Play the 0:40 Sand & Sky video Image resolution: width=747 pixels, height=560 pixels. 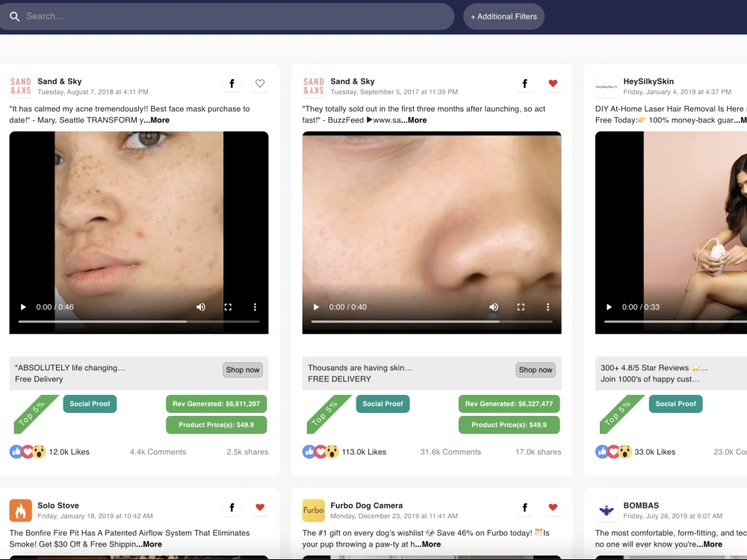(316, 307)
